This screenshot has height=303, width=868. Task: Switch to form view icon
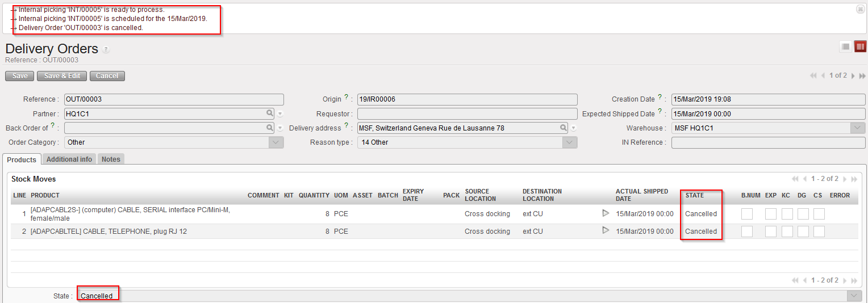[860, 47]
